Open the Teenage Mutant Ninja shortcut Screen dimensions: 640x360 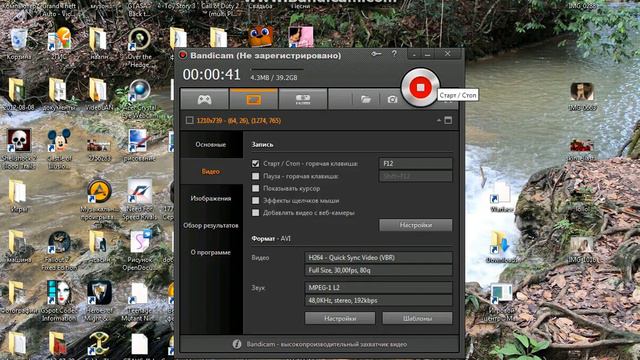coord(140,301)
